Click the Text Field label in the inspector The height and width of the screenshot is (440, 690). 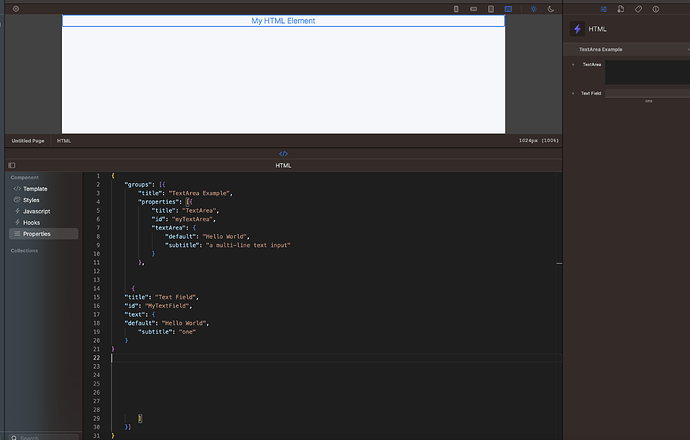(x=591, y=93)
